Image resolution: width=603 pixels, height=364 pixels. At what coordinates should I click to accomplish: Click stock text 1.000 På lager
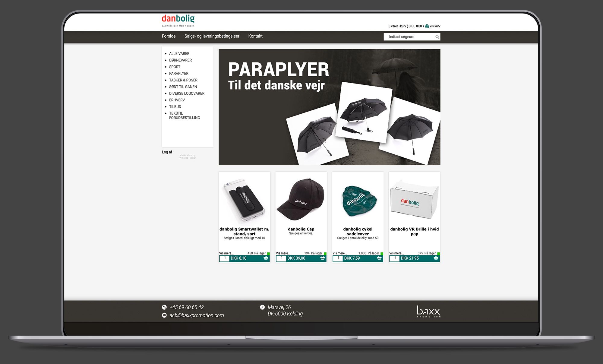[369, 253]
